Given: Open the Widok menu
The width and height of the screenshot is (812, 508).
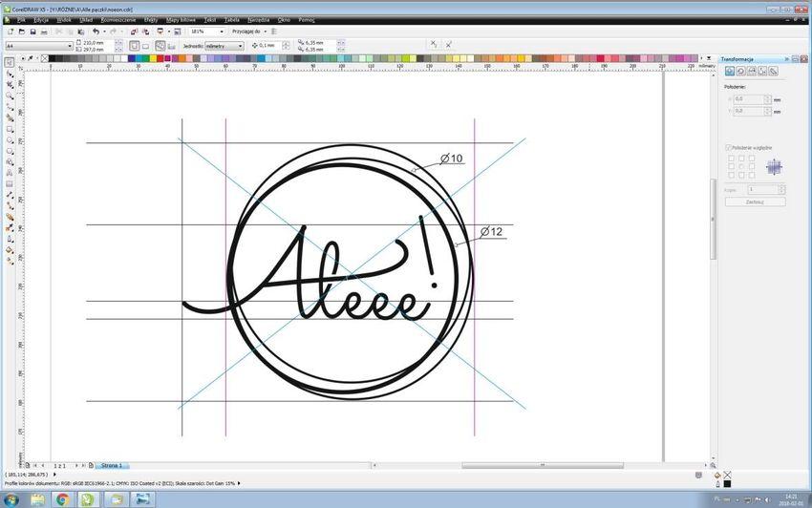Looking at the screenshot, I should pyautogui.click(x=64, y=20).
